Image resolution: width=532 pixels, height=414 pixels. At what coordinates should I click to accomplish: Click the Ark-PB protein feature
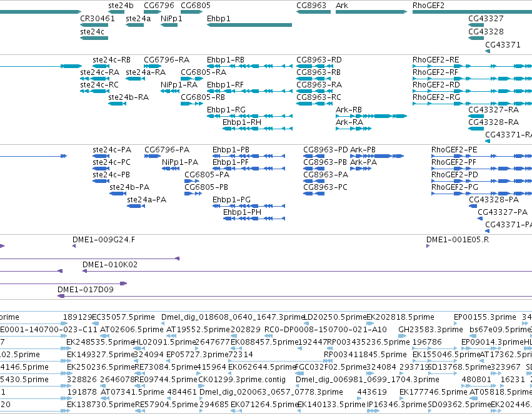(377, 156)
